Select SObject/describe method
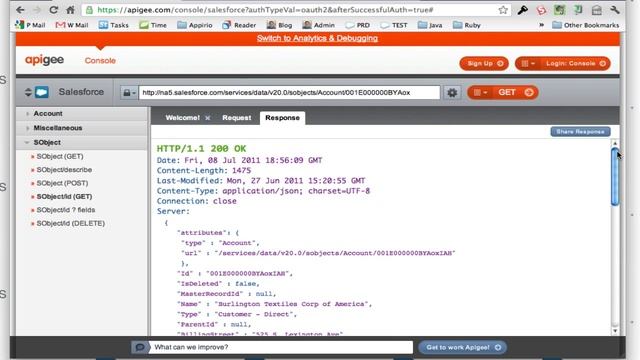This screenshot has height=360, width=640. coord(64,170)
